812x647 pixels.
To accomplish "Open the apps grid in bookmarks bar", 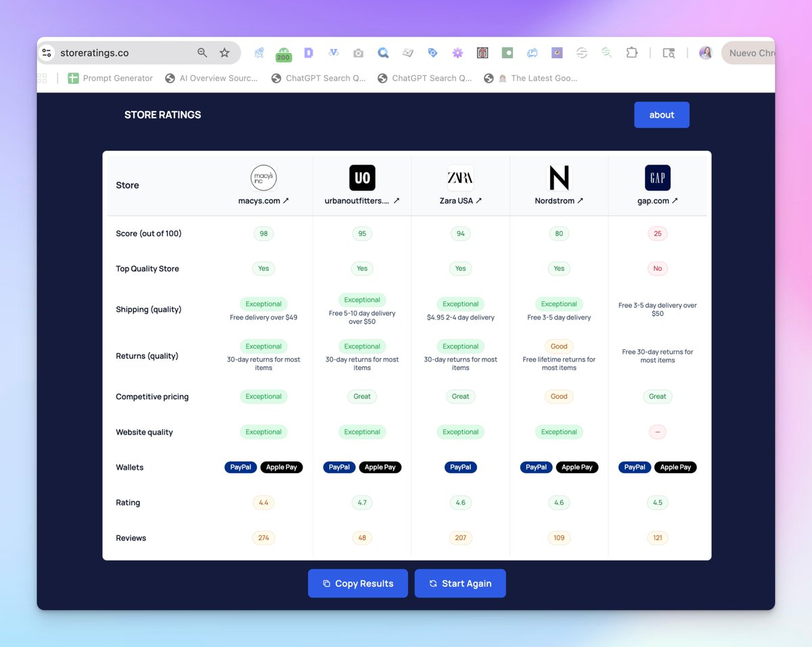I will 42,78.
